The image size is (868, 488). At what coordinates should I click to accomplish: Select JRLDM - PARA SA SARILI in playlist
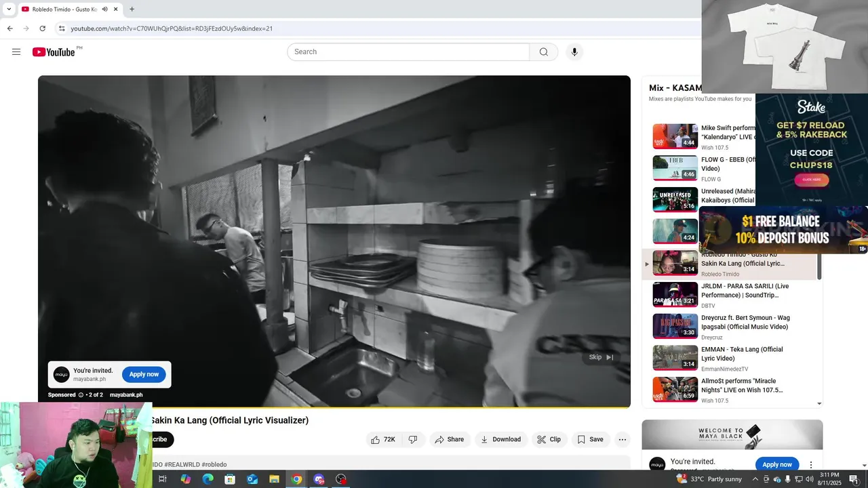click(729, 295)
